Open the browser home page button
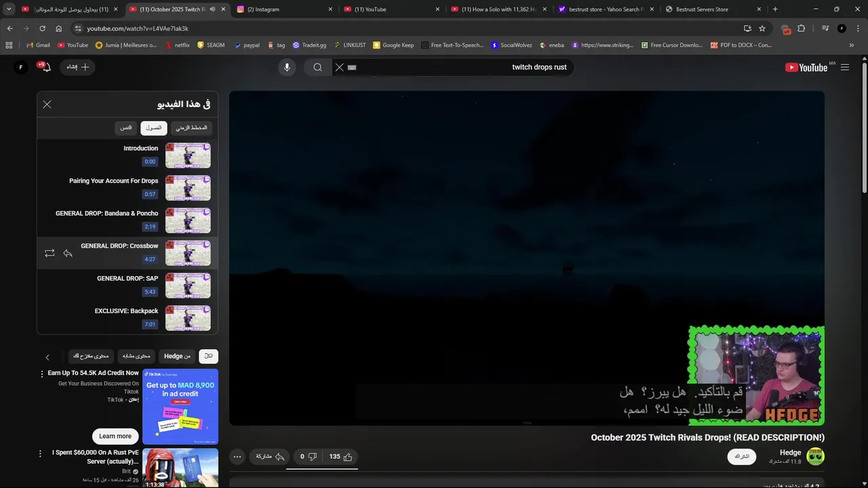 [x=59, y=28]
